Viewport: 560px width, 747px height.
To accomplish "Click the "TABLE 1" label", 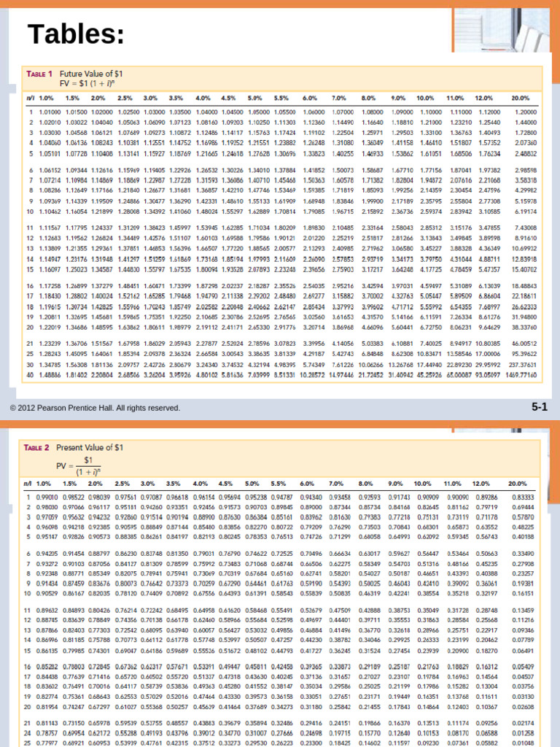I will (39, 74).
